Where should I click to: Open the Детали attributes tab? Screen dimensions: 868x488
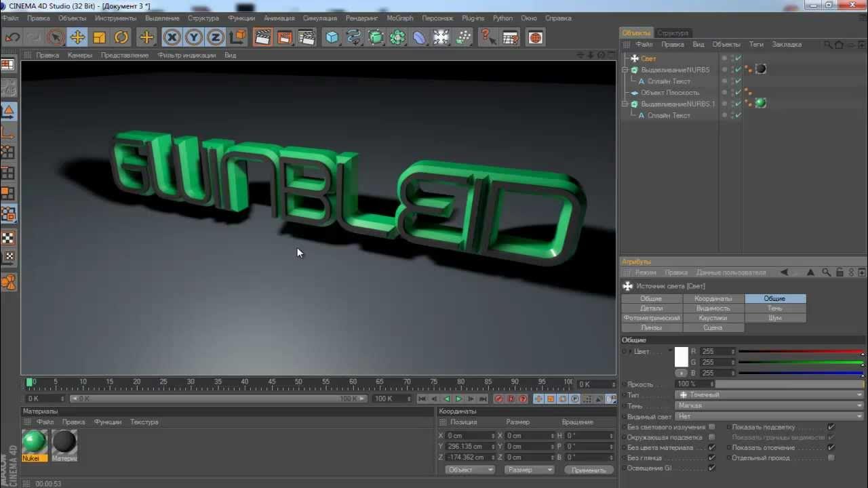point(652,308)
